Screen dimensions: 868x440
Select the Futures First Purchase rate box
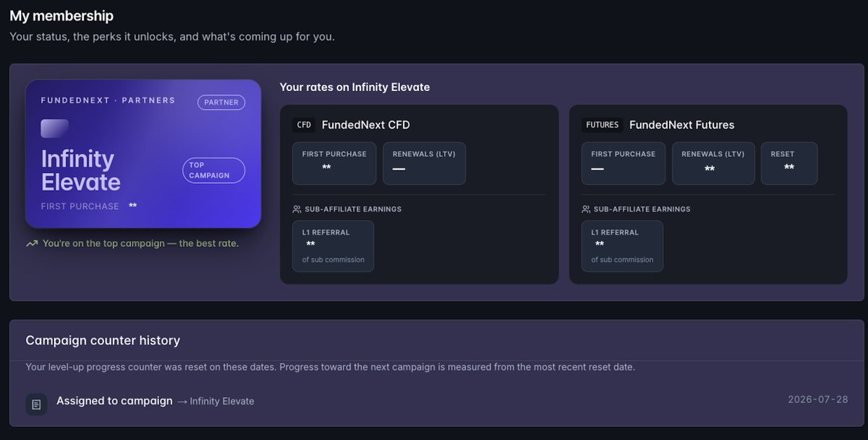pyautogui.click(x=624, y=164)
